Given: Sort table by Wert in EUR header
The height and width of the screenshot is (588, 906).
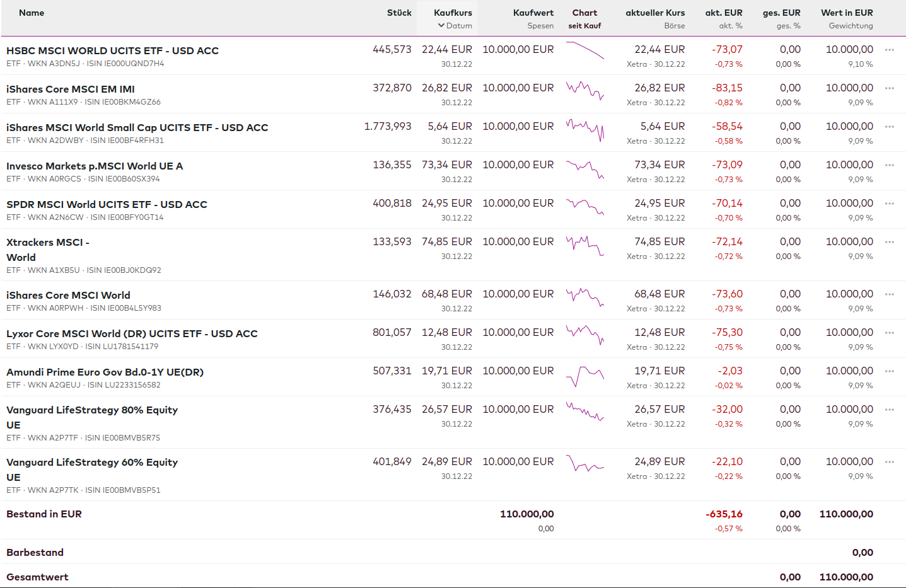Looking at the screenshot, I should pos(847,13).
